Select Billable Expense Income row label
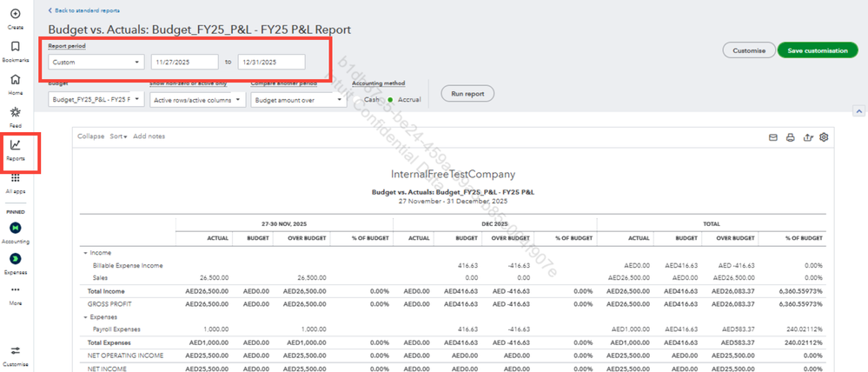Viewport: 868px width, 372px height. (x=128, y=265)
